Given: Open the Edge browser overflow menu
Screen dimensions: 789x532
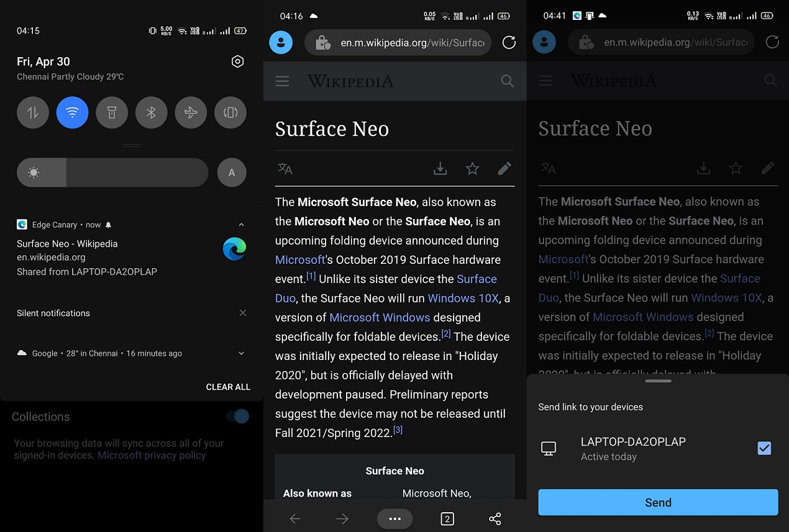Looking at the screenshot, I should point(394,518).
